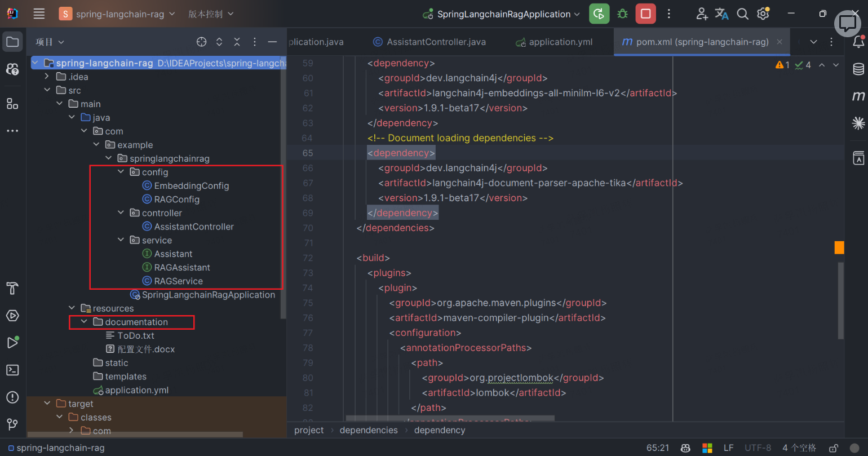The height and width of the screenshot is (456, 868).
Task: Open the Database tool window
Action: tap(858, 69)
